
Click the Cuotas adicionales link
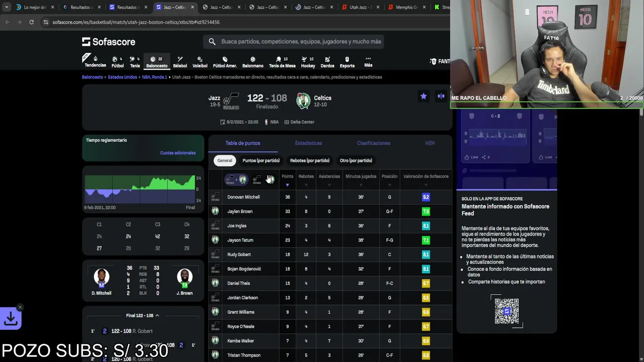tap(178, 153)
